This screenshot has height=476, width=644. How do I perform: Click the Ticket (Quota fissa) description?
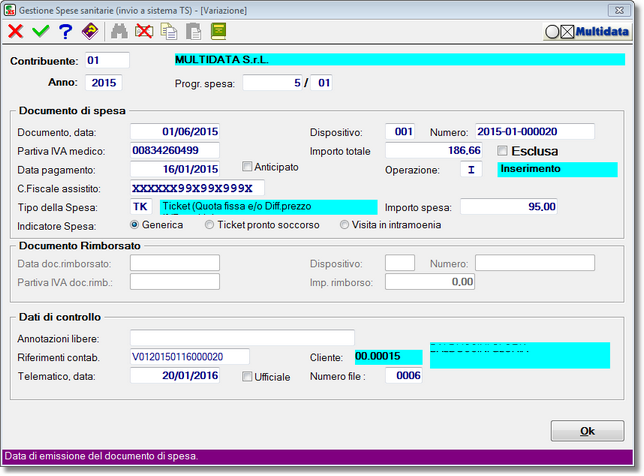[268, 207]
